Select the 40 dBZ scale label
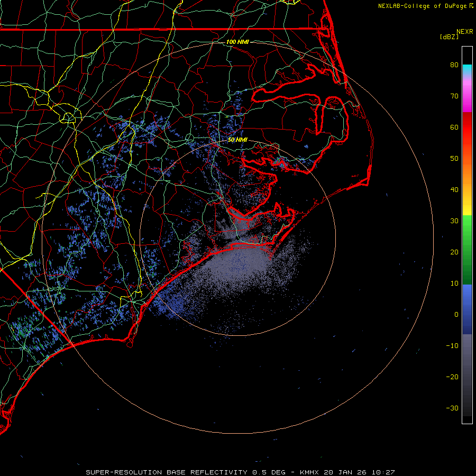Screen dimensions: 476x476 click(454, 190)
